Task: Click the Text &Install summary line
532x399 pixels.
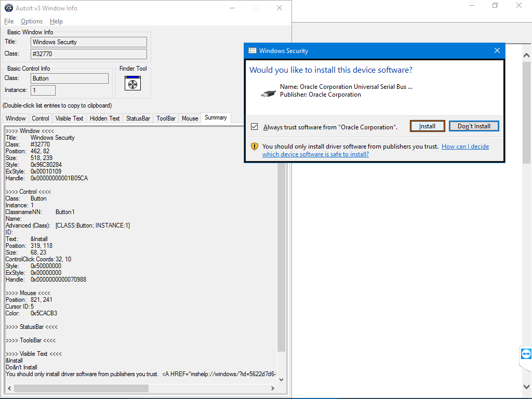Action: [26, 239]
